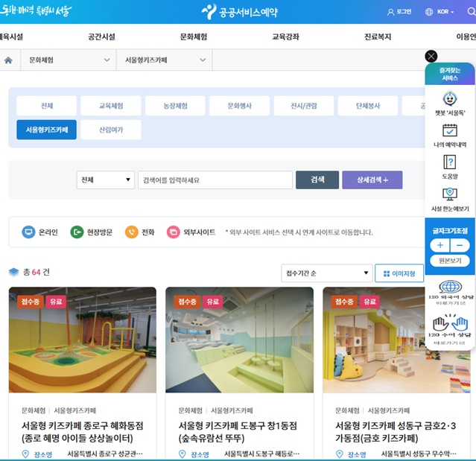Select the 서울형키즈카페 category tab
Screen dimensions: 476x461
(x=46, y=130)
